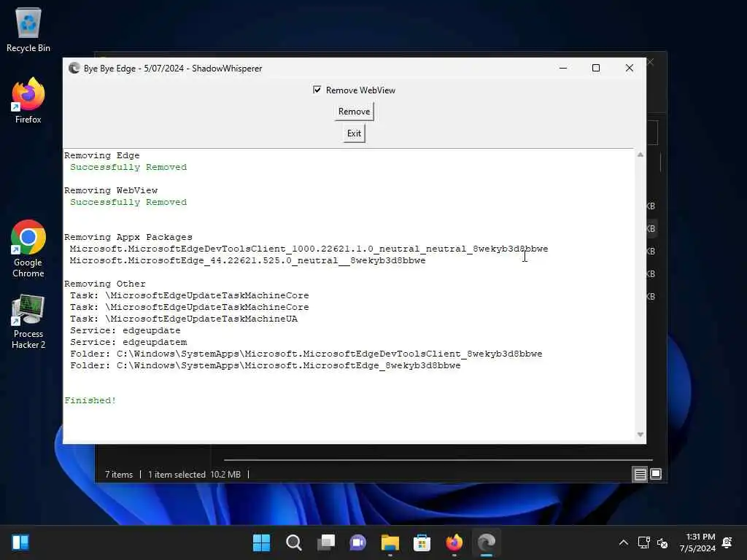
Task: Click the 'Removing WebView' log line
Action: 111,190
